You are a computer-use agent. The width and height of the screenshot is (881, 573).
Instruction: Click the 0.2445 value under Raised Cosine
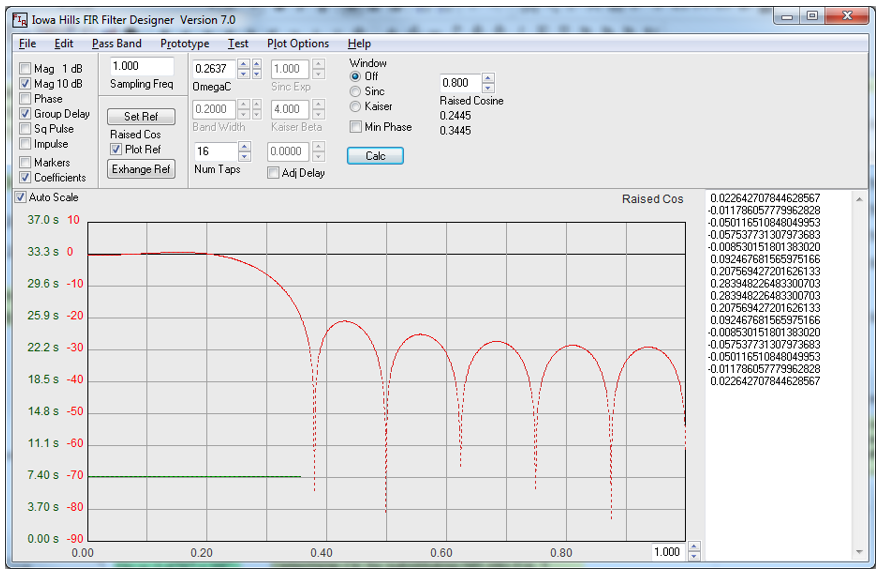coord(456,116)
